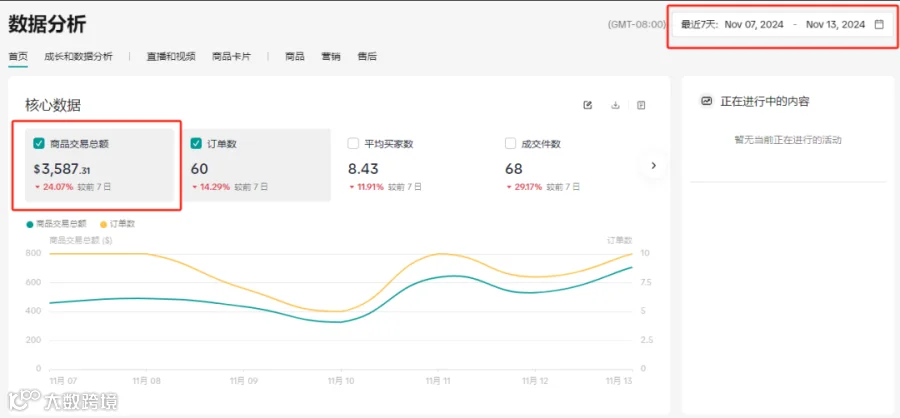
Task: Open the calendar icon in date range
Action: click(879, 25)
